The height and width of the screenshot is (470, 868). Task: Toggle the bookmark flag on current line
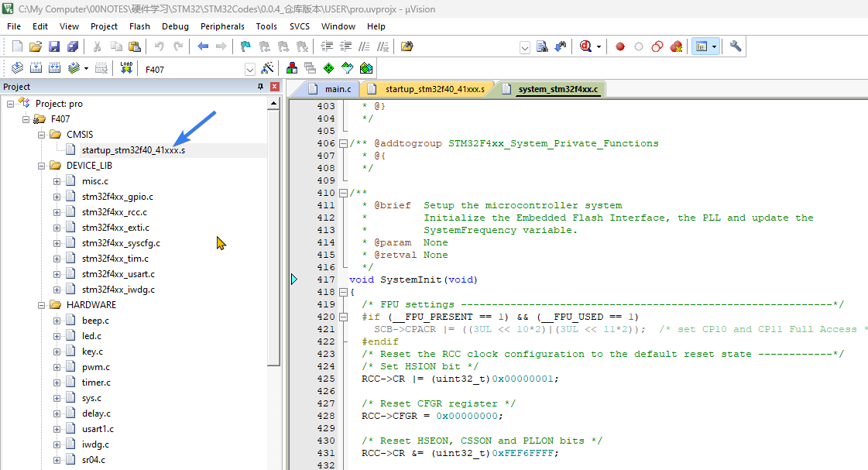click(x=245, y=46)
